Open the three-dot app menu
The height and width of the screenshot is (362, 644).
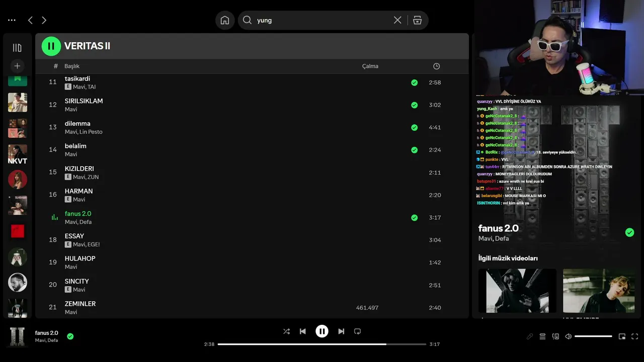(12, 20)
